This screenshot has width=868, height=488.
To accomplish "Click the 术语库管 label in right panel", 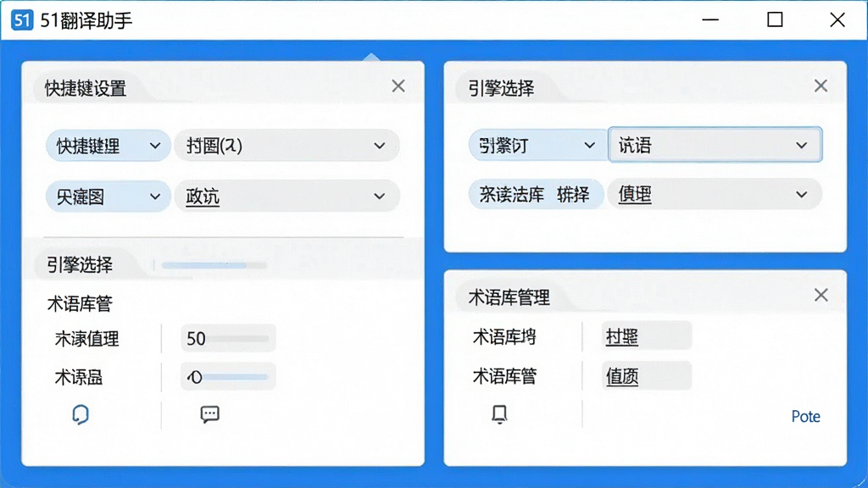I will click(x=504, y=376).
